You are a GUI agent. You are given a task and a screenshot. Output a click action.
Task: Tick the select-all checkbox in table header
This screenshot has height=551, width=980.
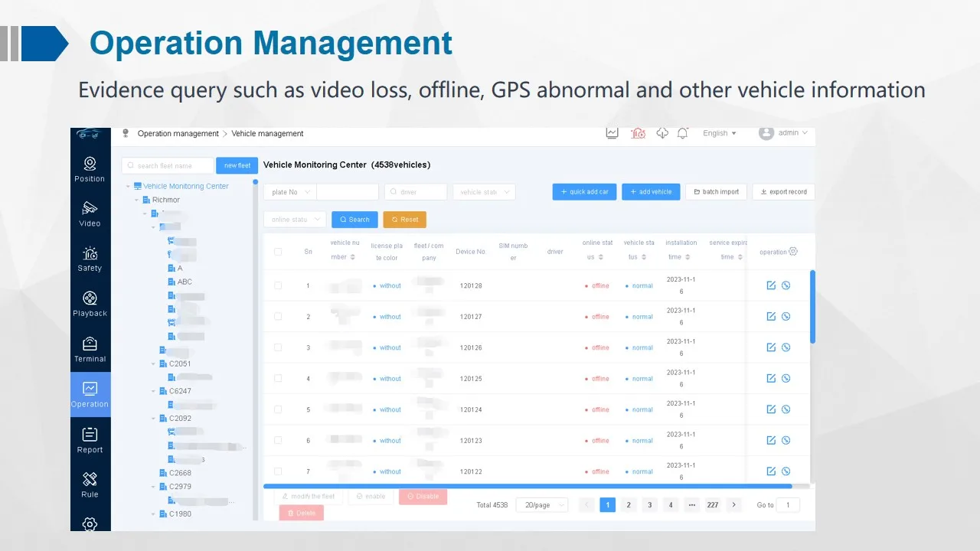click(x=278, y=252)
